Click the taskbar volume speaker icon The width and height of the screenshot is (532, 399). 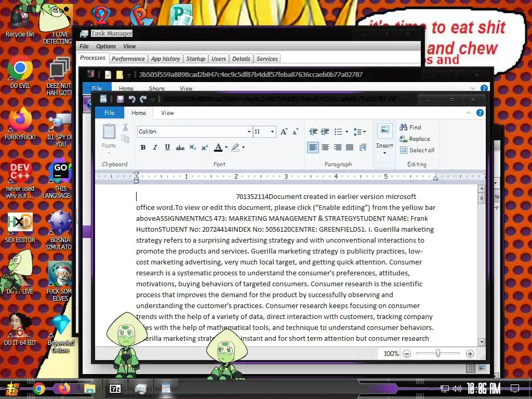pyautogui.click(x=457, y=389)
